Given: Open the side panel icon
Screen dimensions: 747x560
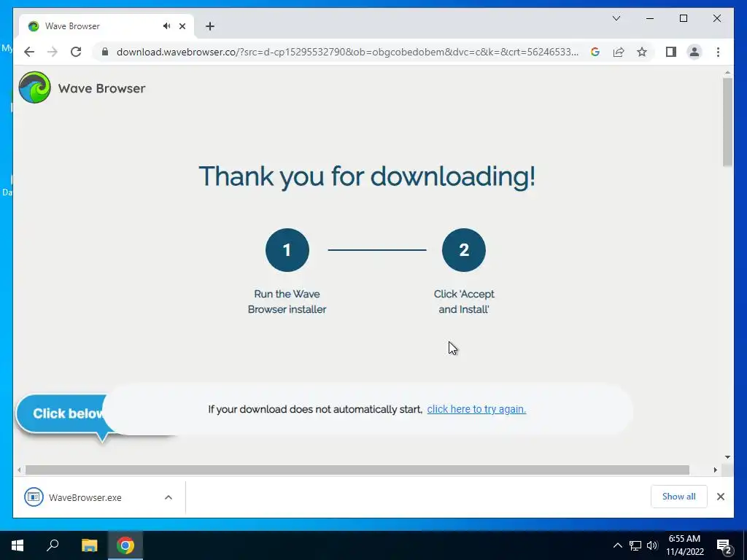Looking at the screenshot, I should 671,52.
